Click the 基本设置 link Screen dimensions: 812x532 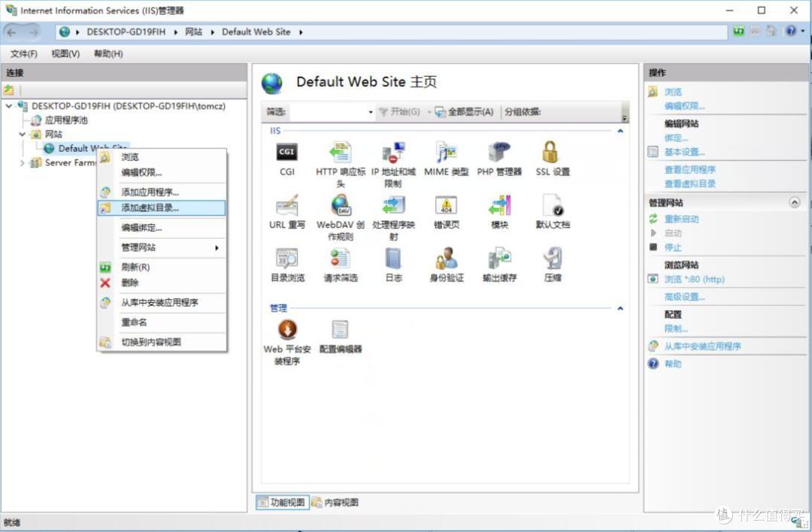tap(684, 152)
